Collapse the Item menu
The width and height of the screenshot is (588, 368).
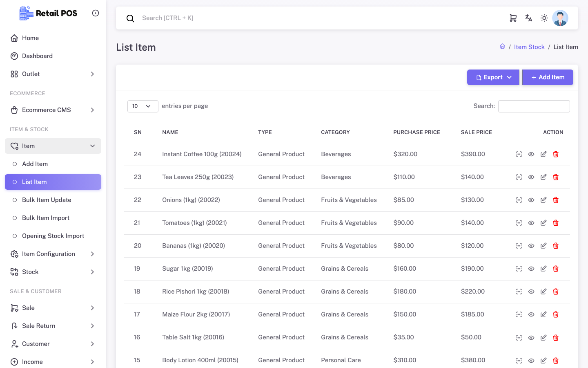coord(53,146)
